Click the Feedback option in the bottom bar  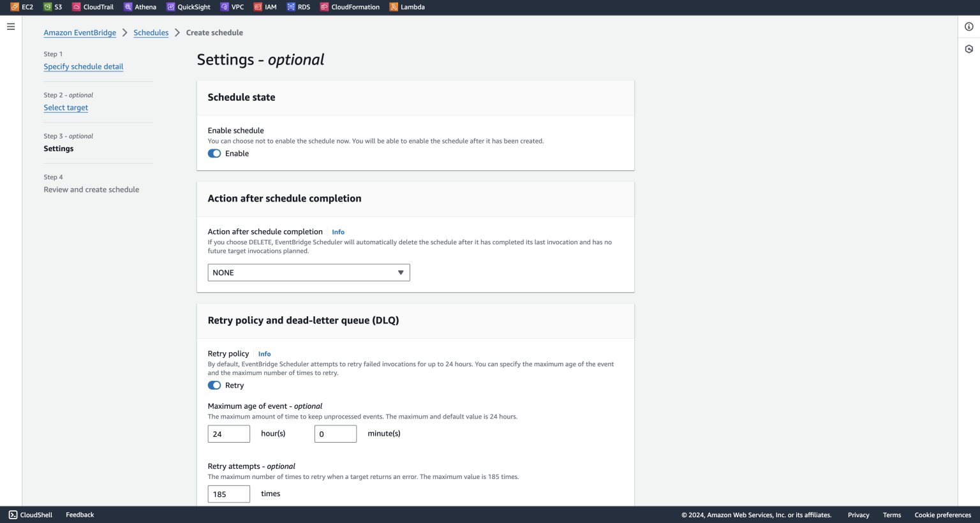[79, 514]
